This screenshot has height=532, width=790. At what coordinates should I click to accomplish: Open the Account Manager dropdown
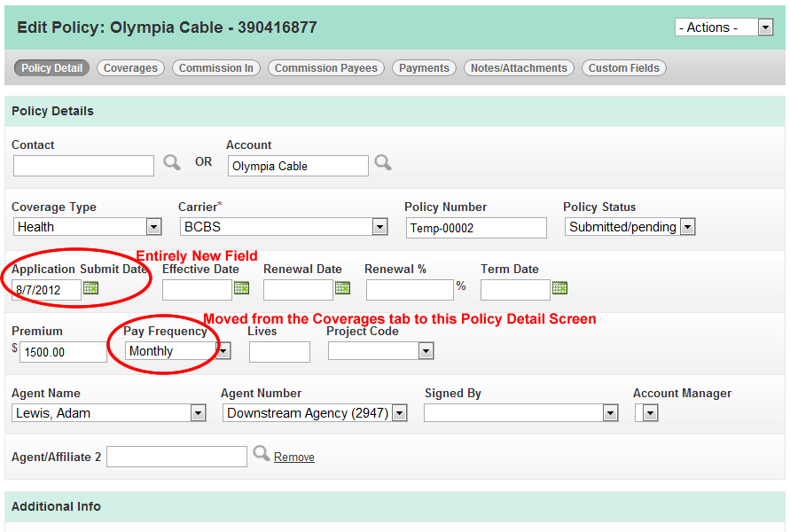pyautogui.click(x=646, y=413)
